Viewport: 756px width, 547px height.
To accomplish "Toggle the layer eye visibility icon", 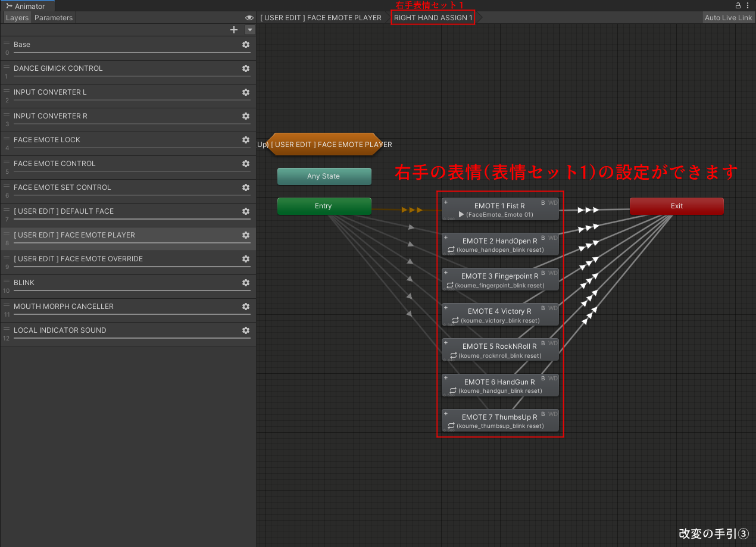I will pyautogui.click(x=249, y=17).
